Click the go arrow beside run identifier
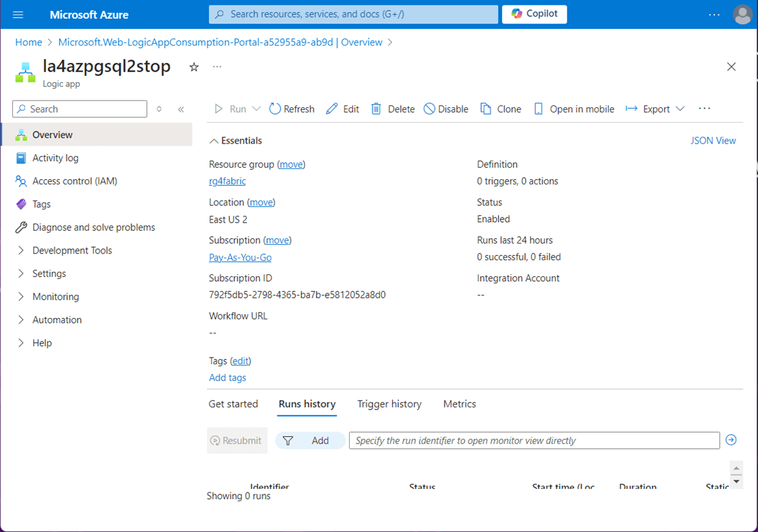Screen dimensions: 758x532 [731, 439]
